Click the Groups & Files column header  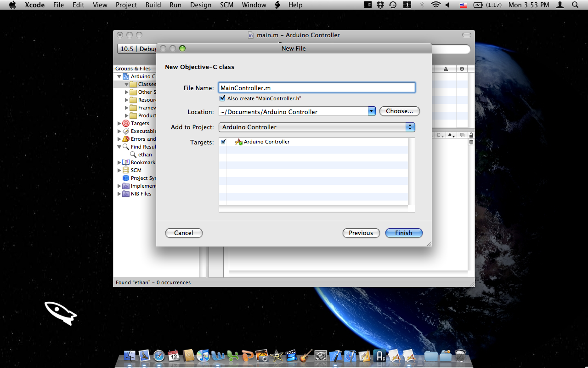coord(133,69)
